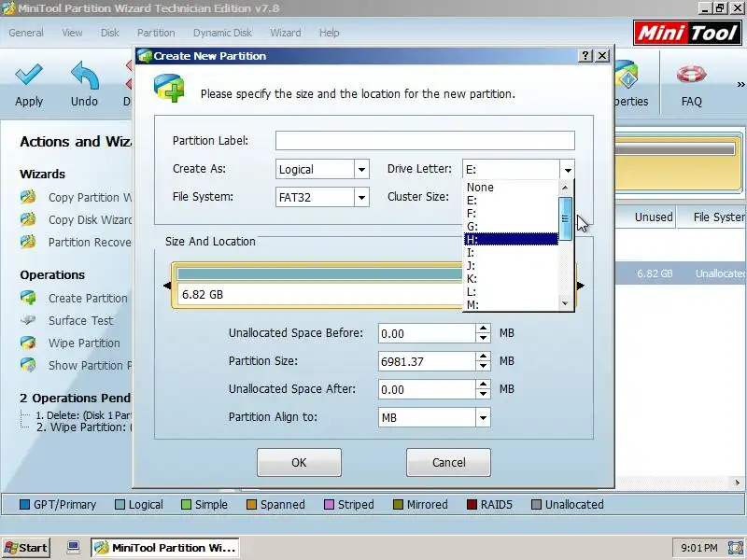Collapse the Drive Letter dropdown arrow
The width and height of the screenshot is (747, 560).
click(568, 170)
